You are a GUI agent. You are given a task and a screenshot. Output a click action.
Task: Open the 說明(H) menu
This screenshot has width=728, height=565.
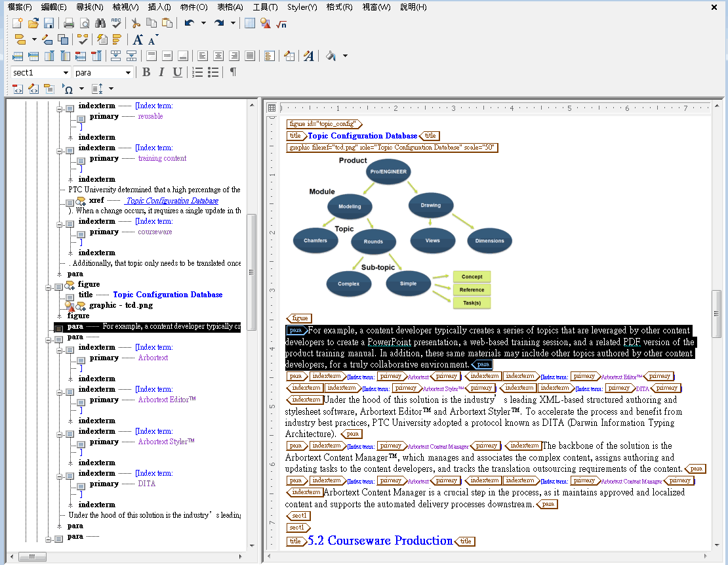tap(413, 7)
